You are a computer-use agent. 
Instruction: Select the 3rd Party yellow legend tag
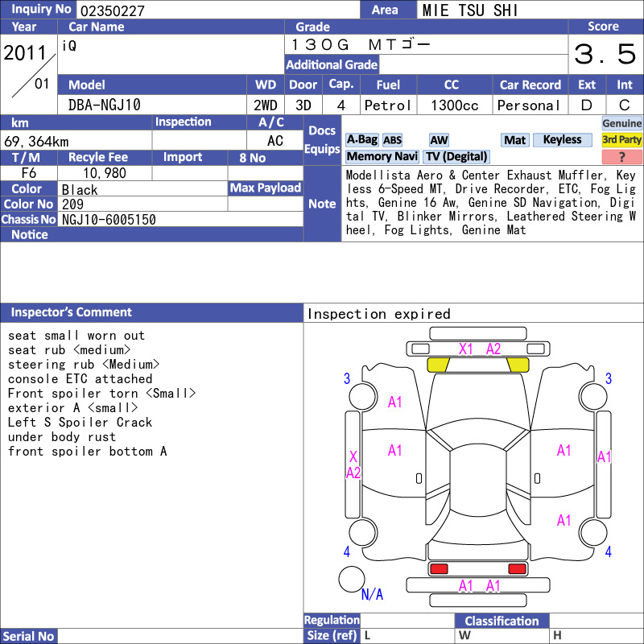click(621, 139)
